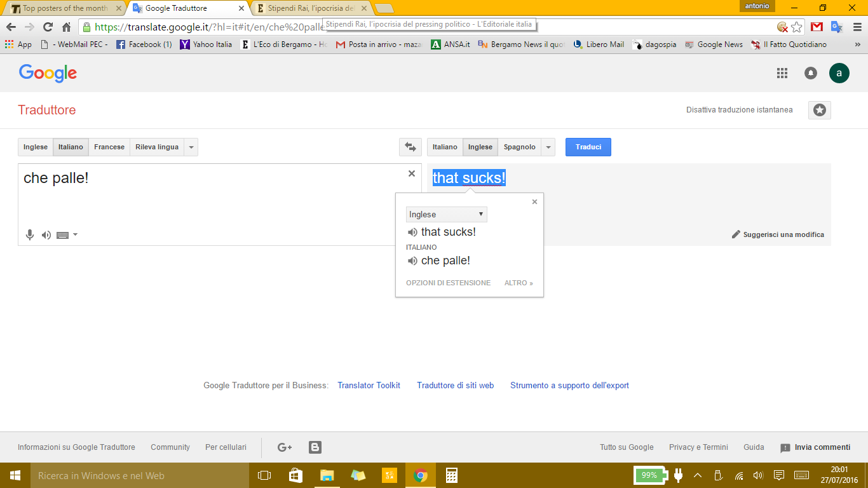Image resolution: width=868 pixels, height=488 pixels.
Task: Open Calculator from the taskbar
Action: 452,475
